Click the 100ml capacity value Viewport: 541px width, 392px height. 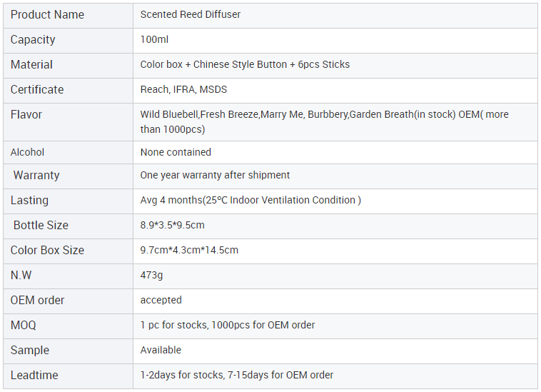tap(154, 40)
